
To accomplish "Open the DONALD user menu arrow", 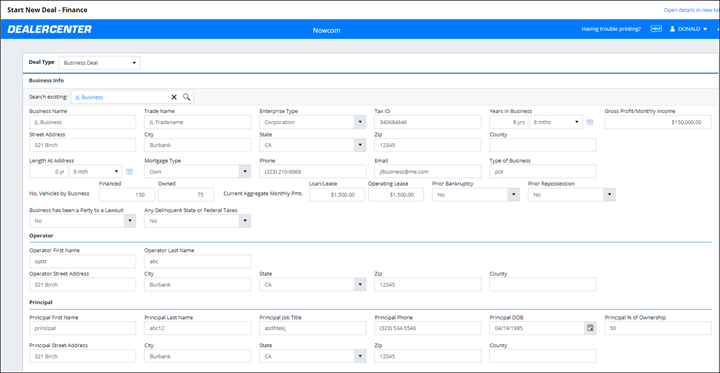I will [705, 29].
